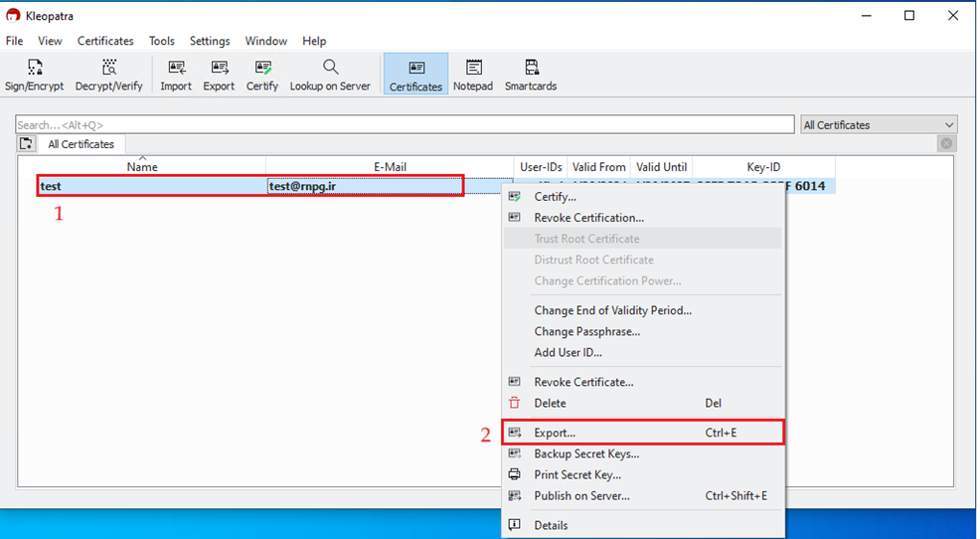The width and height of the screenshot is (980, 539).
Task: Click into the Search field
Action: [x=405, y=124]
